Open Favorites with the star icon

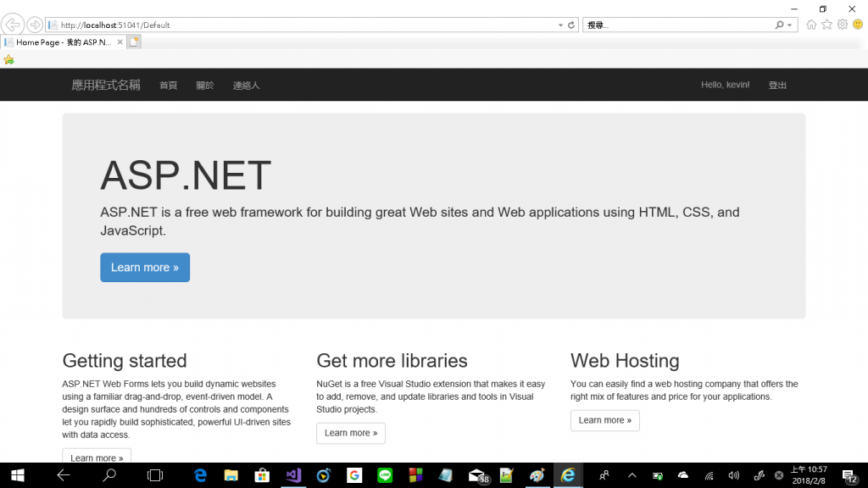(827, 25)
